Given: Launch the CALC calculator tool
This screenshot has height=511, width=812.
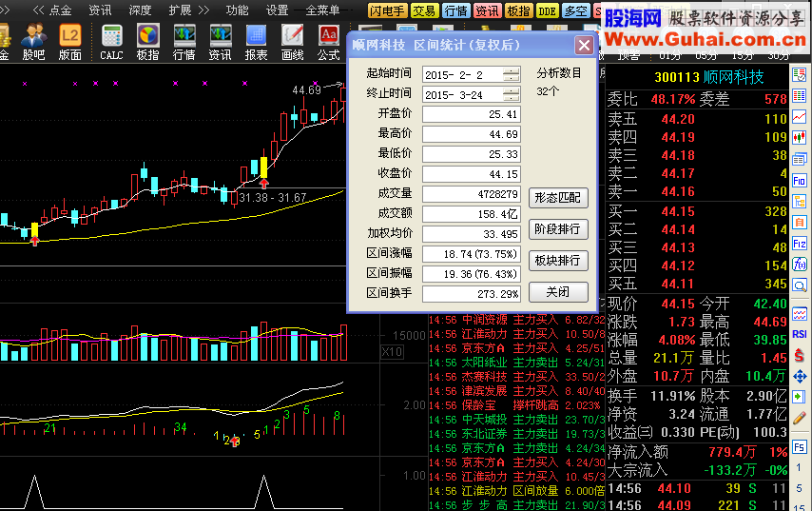Looking at the screenshot, I should coord(111,42).
